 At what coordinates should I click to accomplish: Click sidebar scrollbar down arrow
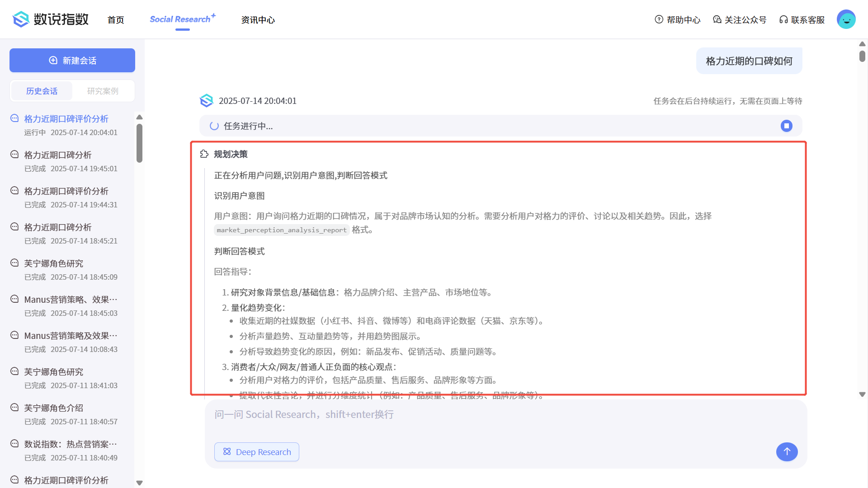coord(139,483)
